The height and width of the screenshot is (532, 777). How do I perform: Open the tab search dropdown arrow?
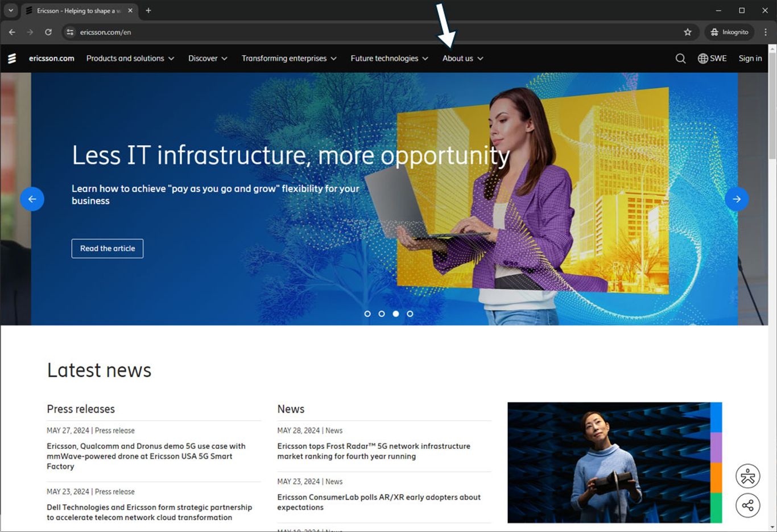point(10,10)
